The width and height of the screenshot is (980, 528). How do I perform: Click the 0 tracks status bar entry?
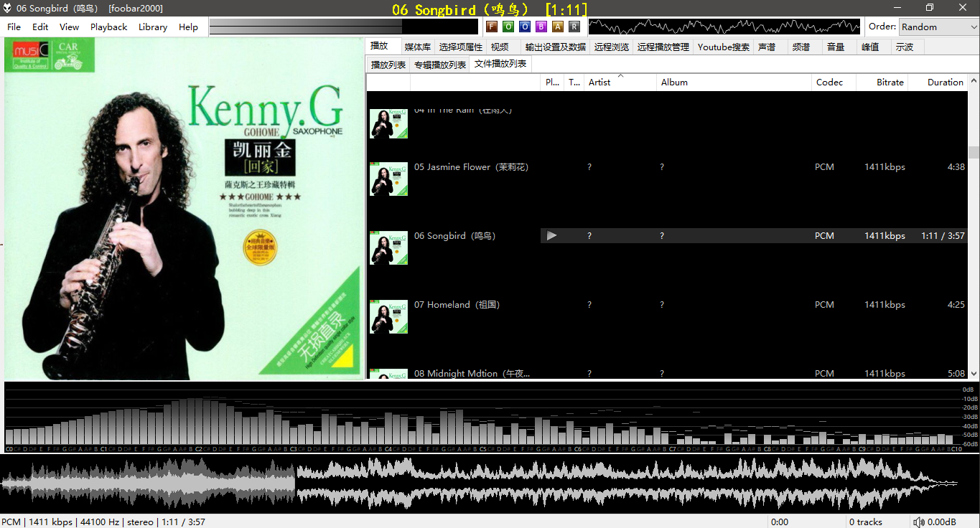(866, 522)
